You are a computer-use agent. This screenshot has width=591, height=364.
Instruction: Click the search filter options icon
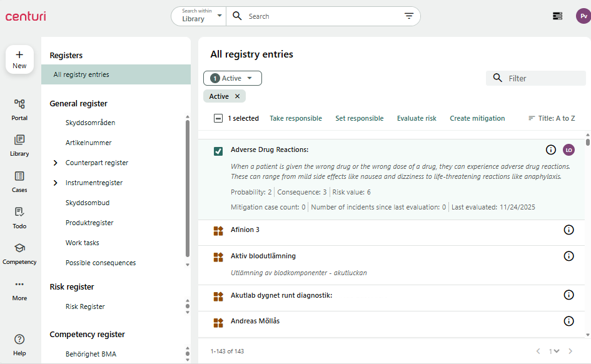(409, 16)
